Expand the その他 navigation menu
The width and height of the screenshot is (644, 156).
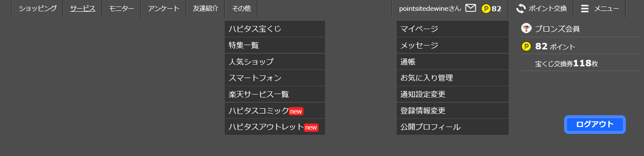241,8
